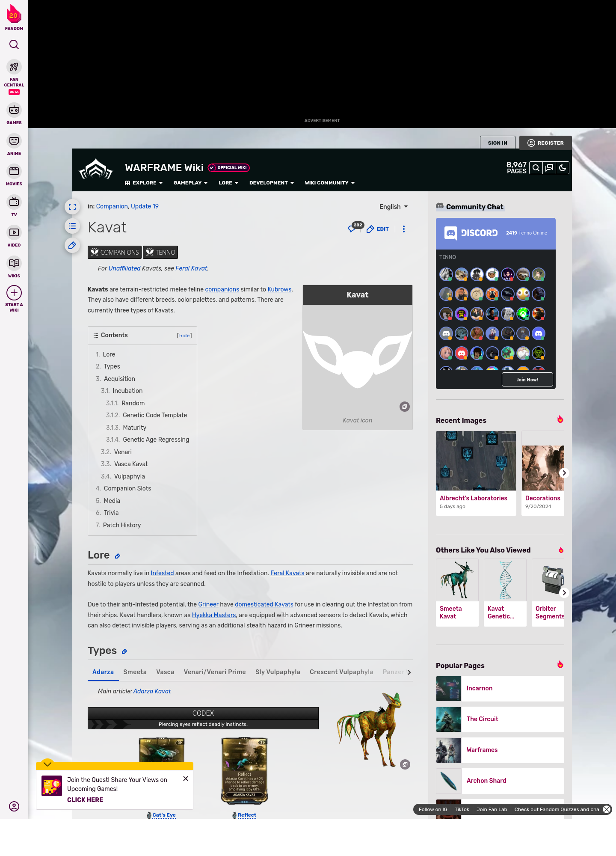Viewport: 616px width, 856px height.
Task: Dismiss the bottom Fandom social bar
Action: (607, 809)
